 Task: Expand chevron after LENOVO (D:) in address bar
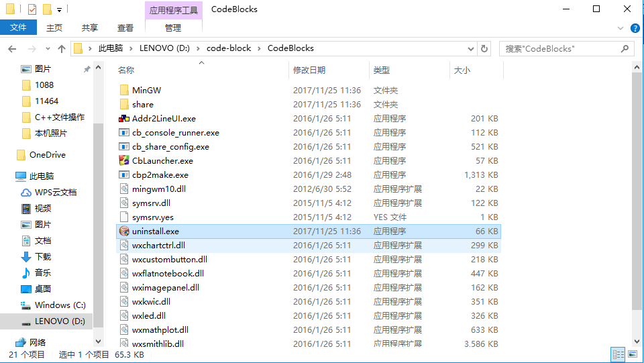tap(198, 48)
